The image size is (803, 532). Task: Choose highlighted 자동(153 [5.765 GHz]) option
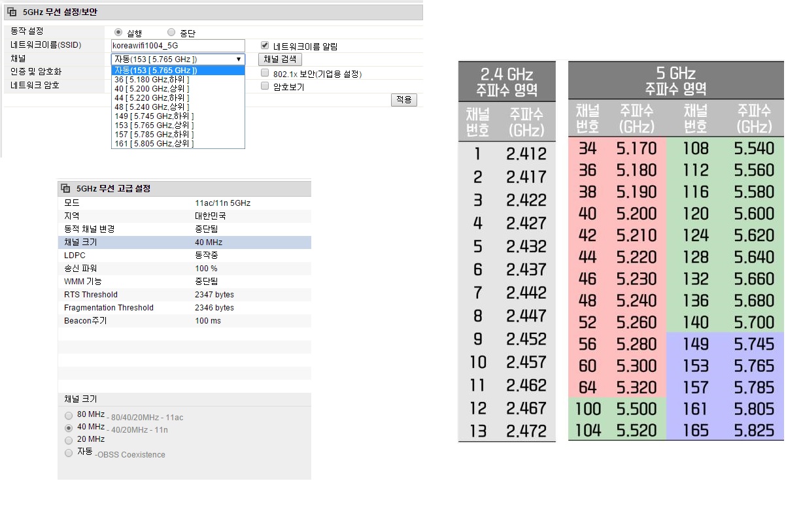tap(178, 70)
